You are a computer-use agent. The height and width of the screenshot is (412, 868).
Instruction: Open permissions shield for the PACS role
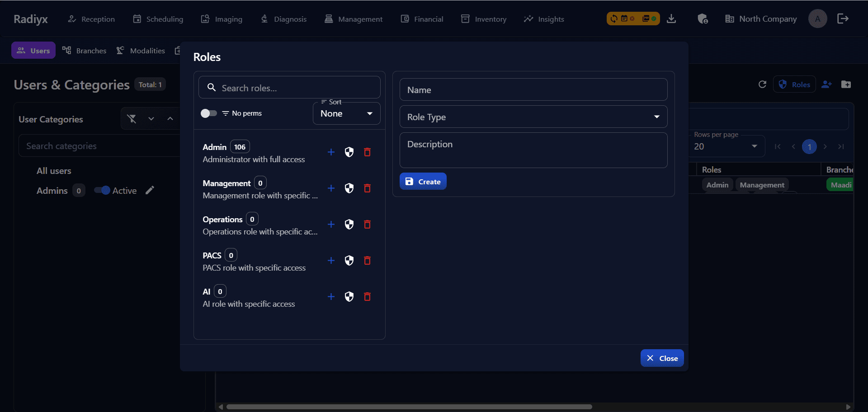pos(349,261)
